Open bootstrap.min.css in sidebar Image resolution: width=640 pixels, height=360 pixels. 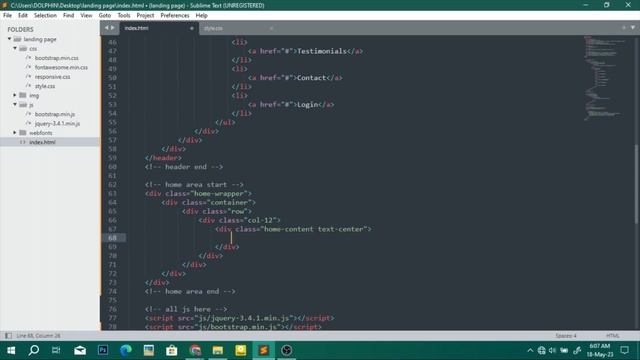pos(56,58)
